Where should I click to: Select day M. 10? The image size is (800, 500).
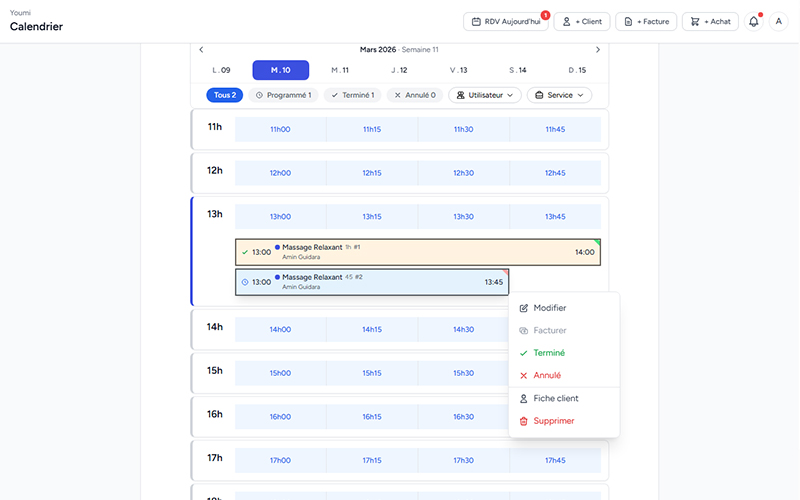pyautogui.click(x=281, y=70)
